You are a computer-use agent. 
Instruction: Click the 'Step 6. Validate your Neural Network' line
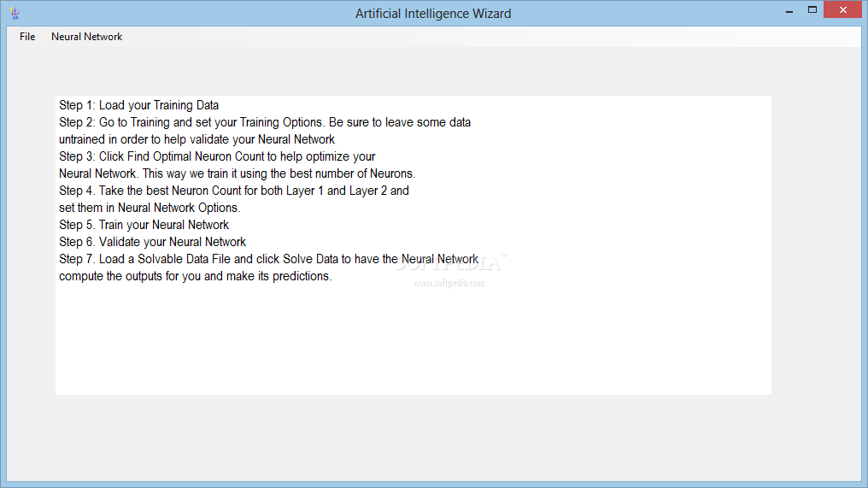pyautogui.click(x=152, y=242)
